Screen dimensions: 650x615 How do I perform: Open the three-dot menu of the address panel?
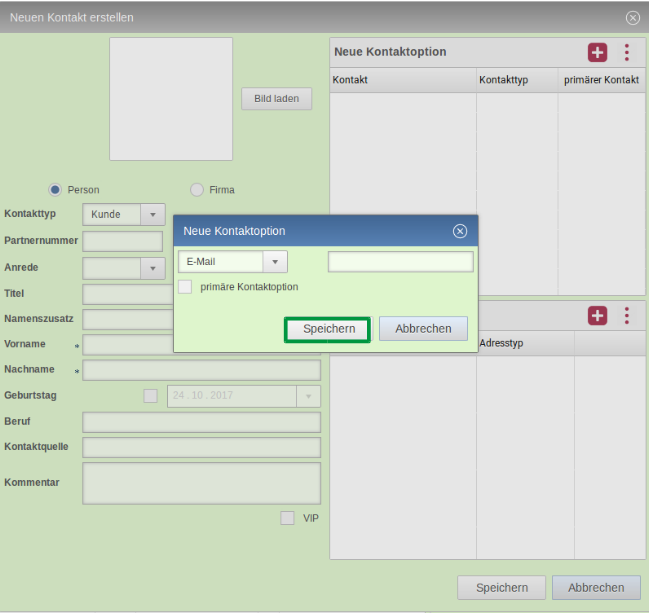pos(627,316)
